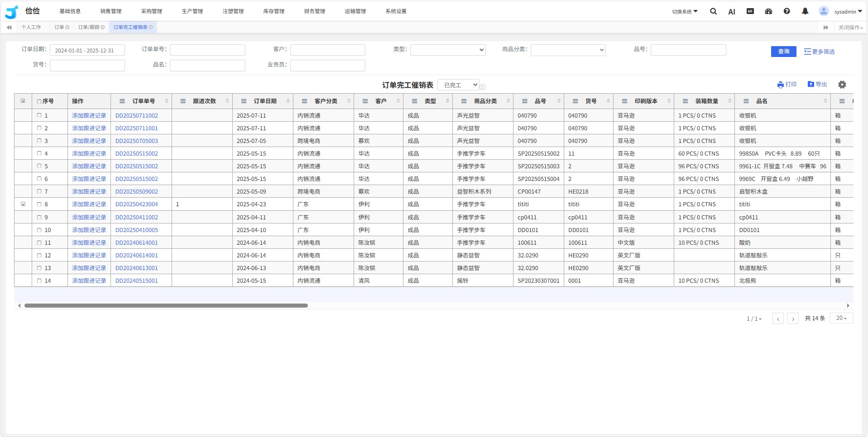The height and width of the screenshot is (437, 868).
Task: Open the global search magnifier icon
Action: coord(713,11)
